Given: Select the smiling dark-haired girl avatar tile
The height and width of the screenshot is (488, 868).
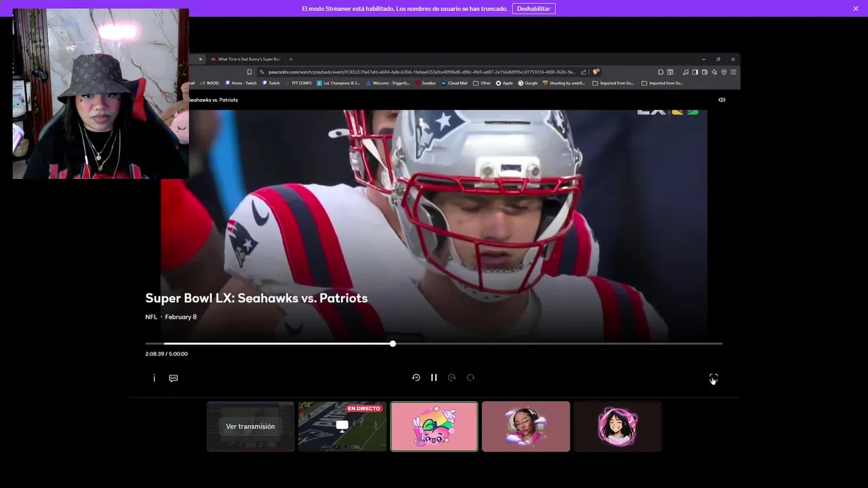Looking at the screenshot, I should (618, 426).
